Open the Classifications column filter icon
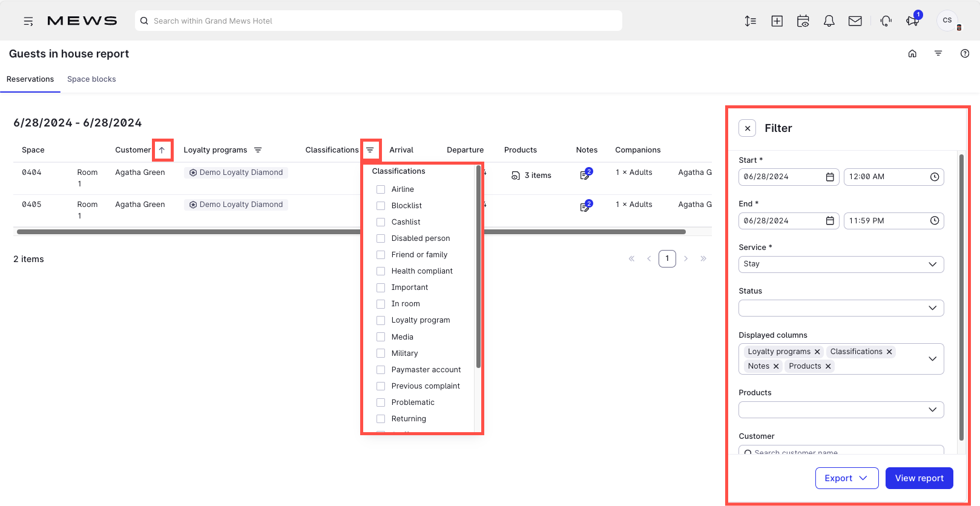The image size is (980, 506). coord(370,150)
